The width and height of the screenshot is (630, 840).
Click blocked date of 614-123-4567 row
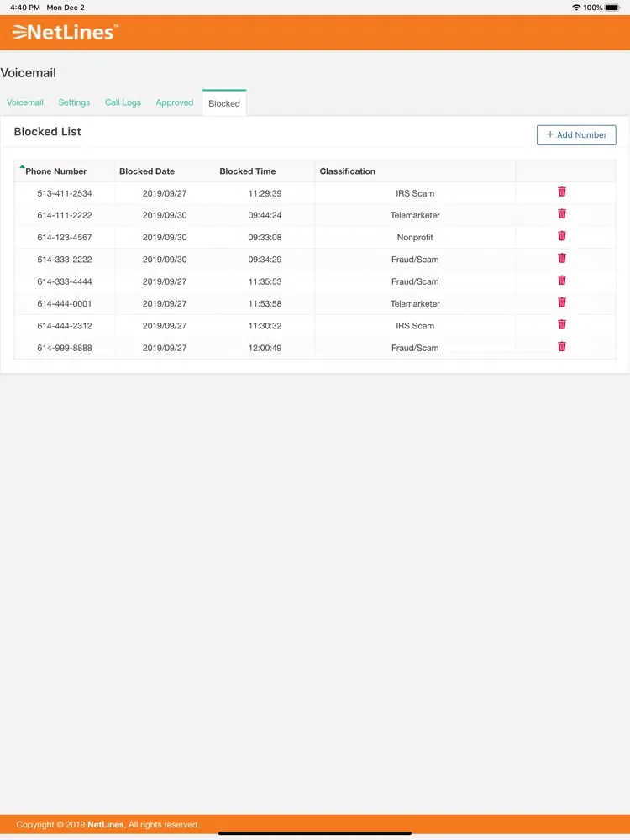click(165, 238)
